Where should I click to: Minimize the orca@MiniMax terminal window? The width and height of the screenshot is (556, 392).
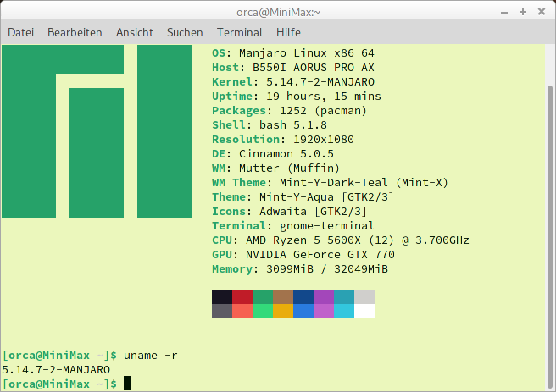(x=504, y=13)
